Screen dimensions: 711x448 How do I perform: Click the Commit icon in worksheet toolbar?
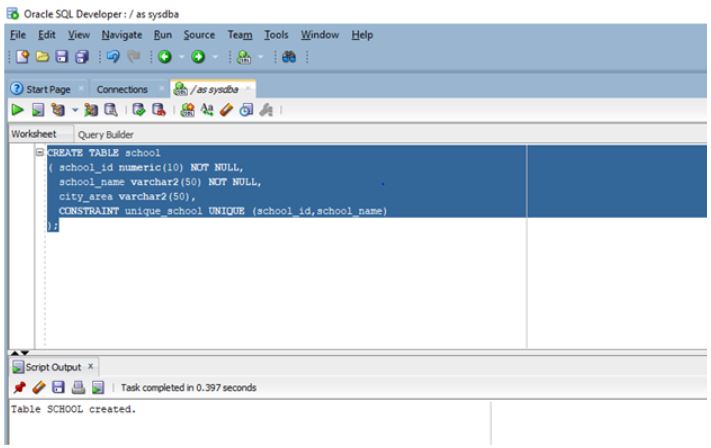tap(139, 110)
